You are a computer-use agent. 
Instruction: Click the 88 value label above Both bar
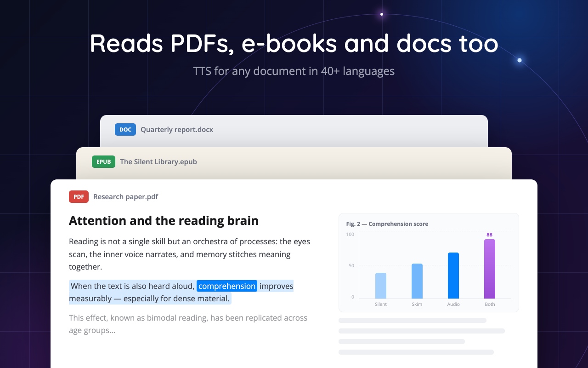click(490, 235)
